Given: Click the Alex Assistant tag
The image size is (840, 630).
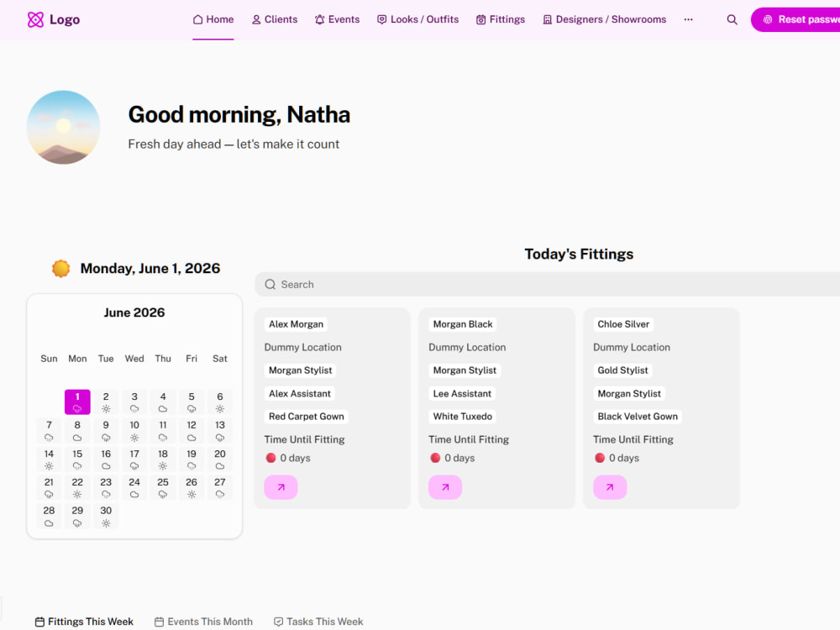Looking at the screenshot, I should (x=300, y=393).
